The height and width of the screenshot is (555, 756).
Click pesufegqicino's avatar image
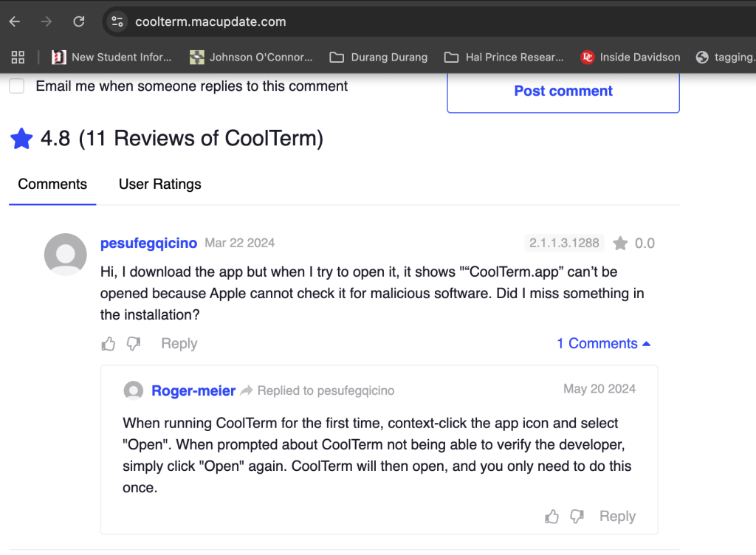(x=66, y=254)
